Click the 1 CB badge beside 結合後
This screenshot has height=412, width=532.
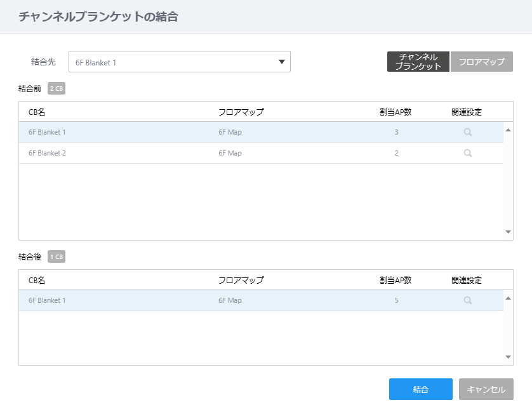click(x=57, y=257)
